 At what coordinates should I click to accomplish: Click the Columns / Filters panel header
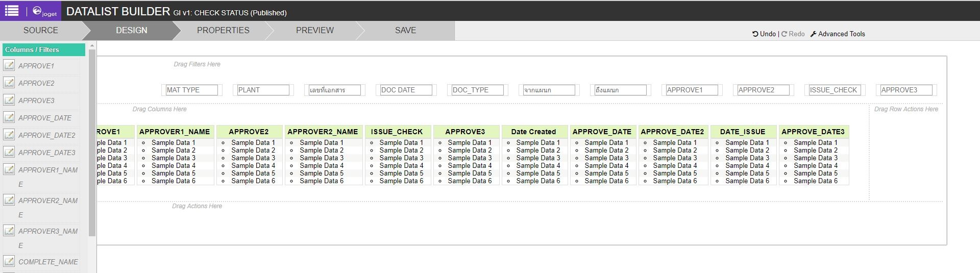[x=43, y=49]
